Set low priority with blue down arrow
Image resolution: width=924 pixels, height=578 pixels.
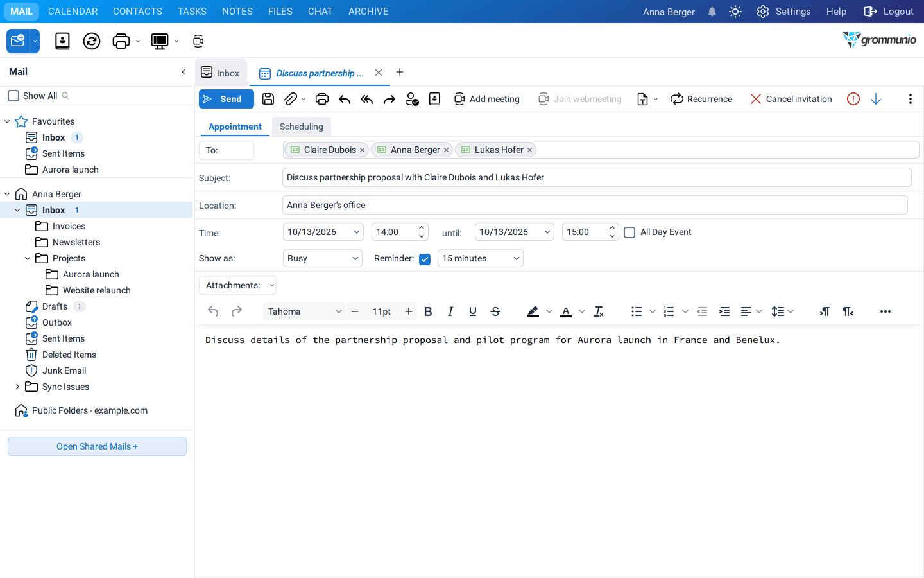click(x=876, y=99)
